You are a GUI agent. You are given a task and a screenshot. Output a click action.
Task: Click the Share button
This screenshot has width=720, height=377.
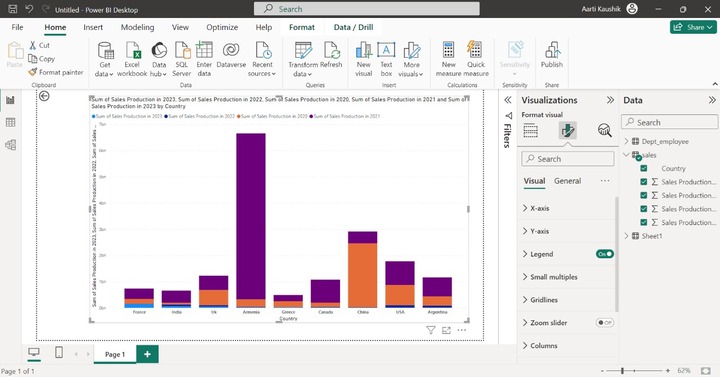coord(693,27)
